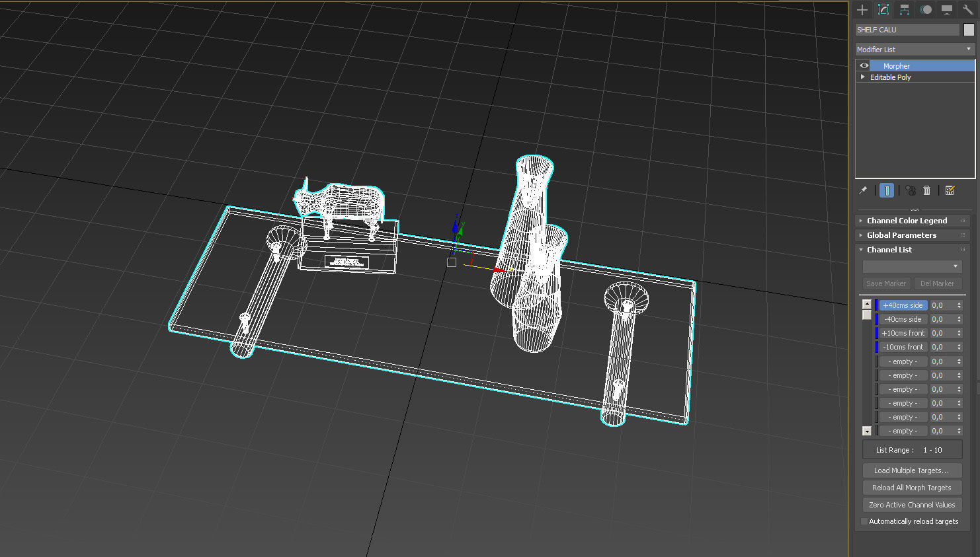Image resolution: width=980 pixels, height=557 pixels.
Task: Select Morpher in the modifier stack
Action: point(922,65)
